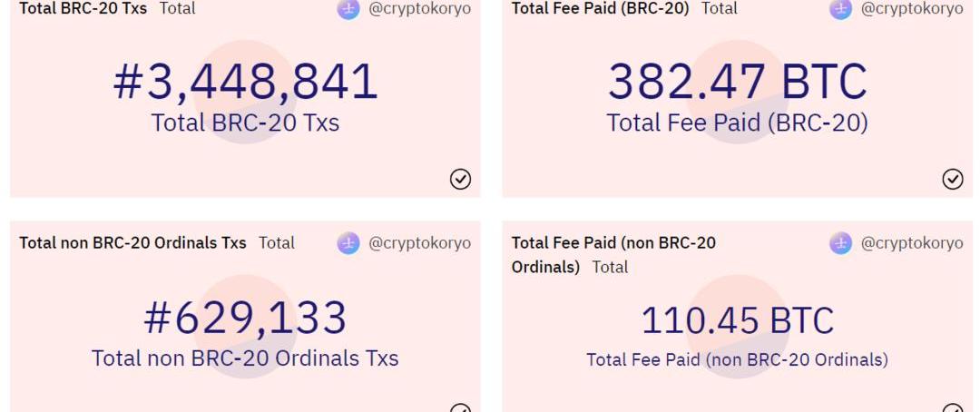
Task: Open "Total non BRC-20 Ordinals Txs" panel header title
Action: pyautogui.click(x=132, y=243)
